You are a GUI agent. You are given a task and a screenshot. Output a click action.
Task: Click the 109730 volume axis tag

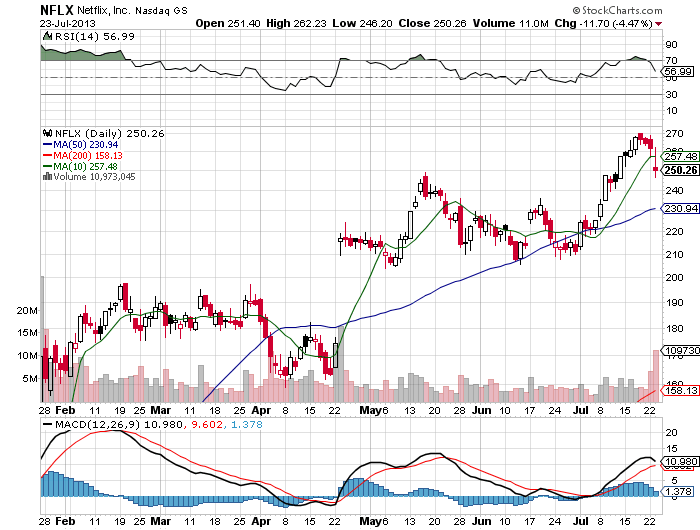[681, 351]
